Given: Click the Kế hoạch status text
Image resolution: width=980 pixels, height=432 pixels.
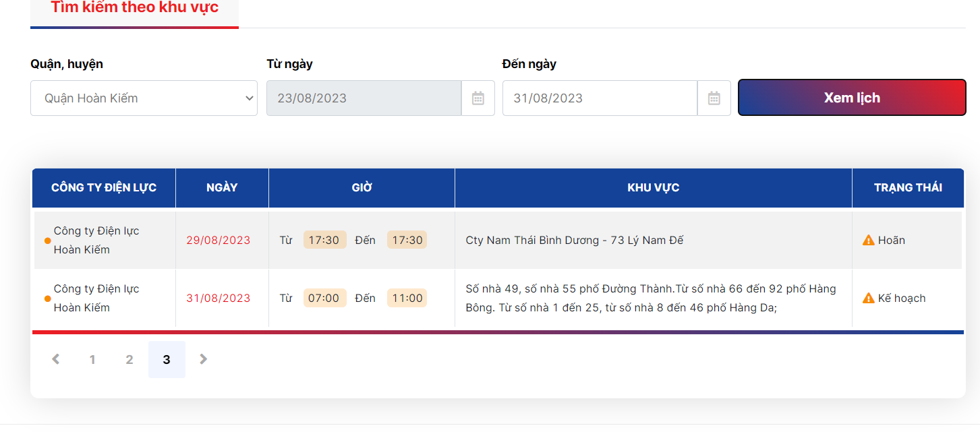Looking at the screenshot, I should (x=902, y=298).
